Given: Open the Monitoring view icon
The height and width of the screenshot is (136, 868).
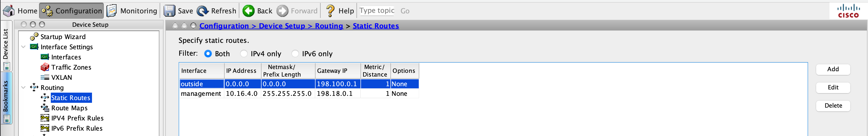Looking at the screenshot, I should tap(112, 11).
